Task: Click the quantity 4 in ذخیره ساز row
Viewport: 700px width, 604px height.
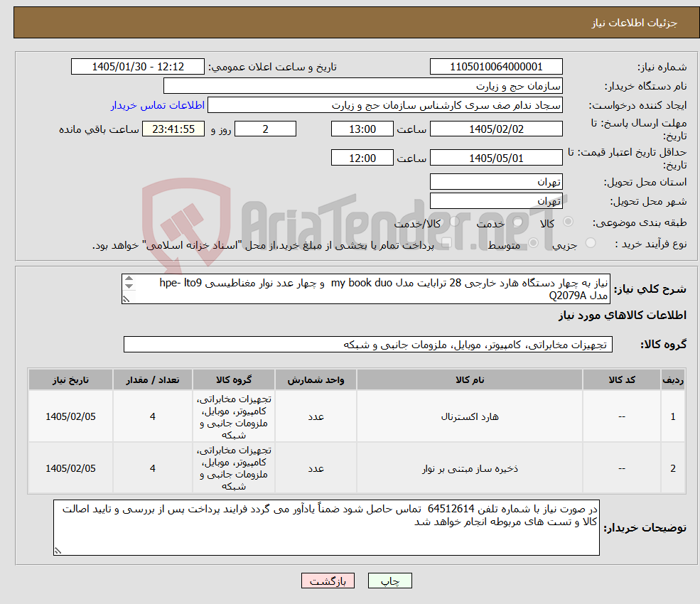Action: tap(153, 468)
